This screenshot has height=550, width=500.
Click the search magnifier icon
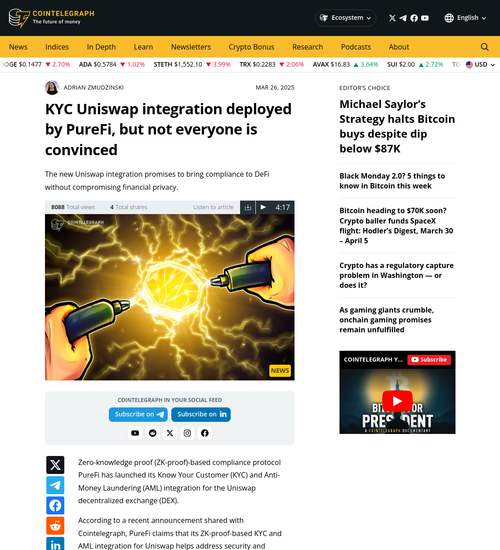485,47
